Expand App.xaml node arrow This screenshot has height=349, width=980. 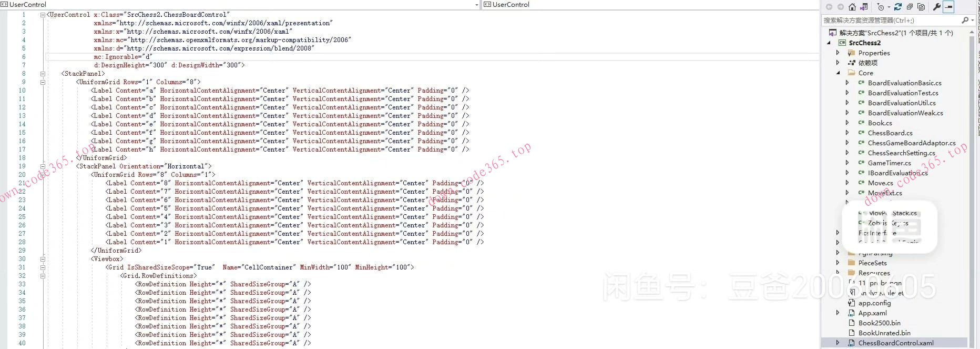tap(838, 313)
